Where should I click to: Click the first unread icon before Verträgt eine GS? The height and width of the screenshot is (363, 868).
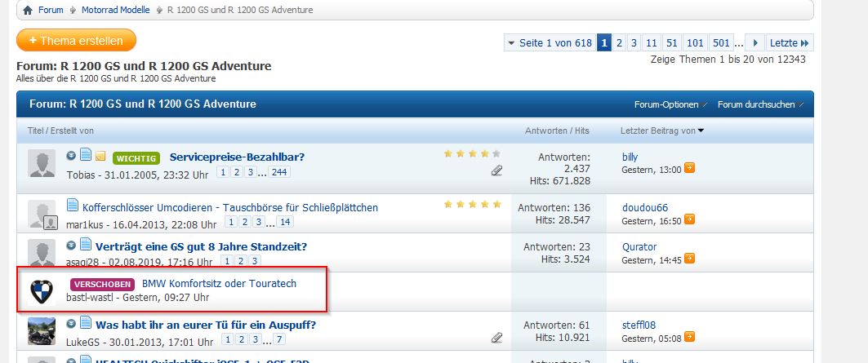click(x=72, y=245)
